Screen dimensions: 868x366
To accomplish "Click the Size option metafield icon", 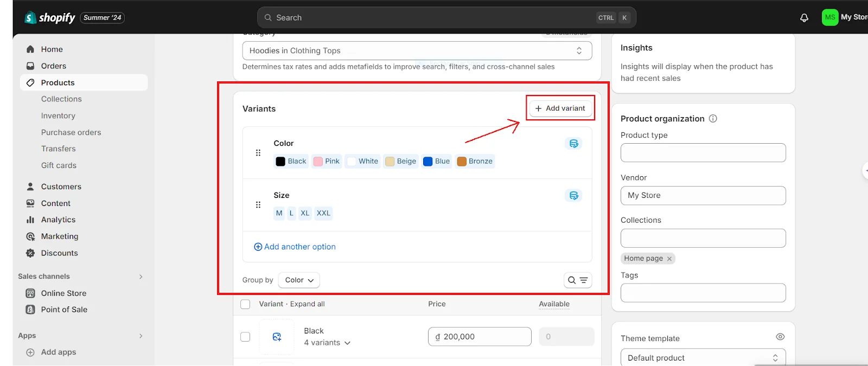I will [x=573, y=195].
